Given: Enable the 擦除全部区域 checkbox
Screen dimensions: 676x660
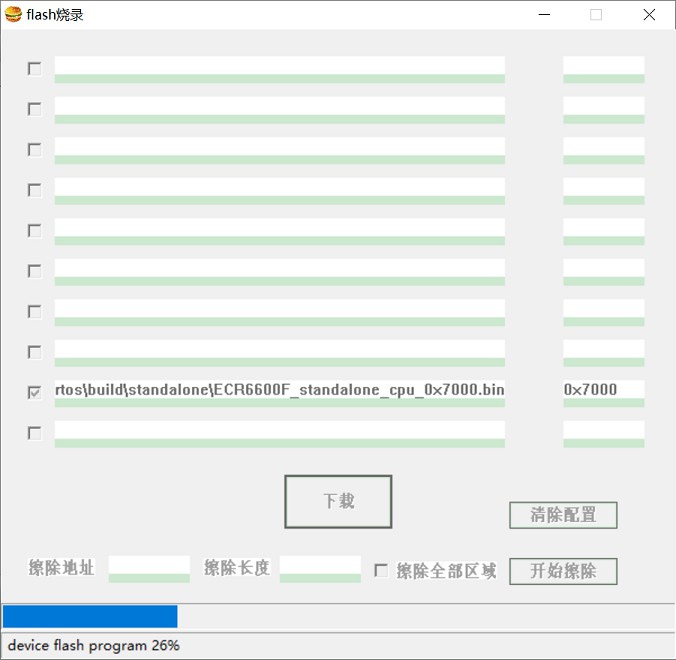Looking at the screenshot, I should (381, 570).
